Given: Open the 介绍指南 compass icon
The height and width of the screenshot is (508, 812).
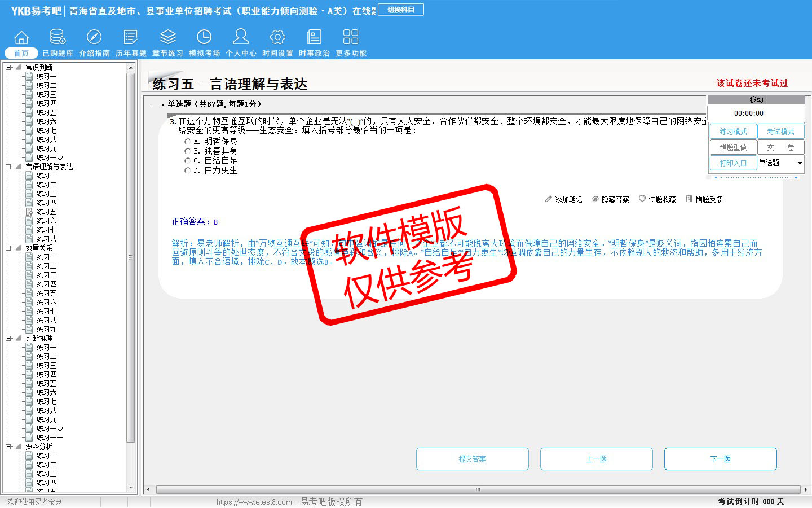Looking at the screenshot, I should (x=94, y=38).
